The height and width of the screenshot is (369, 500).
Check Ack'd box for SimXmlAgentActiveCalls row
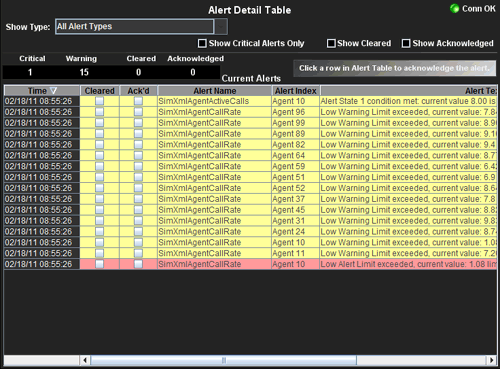[138, 101]
